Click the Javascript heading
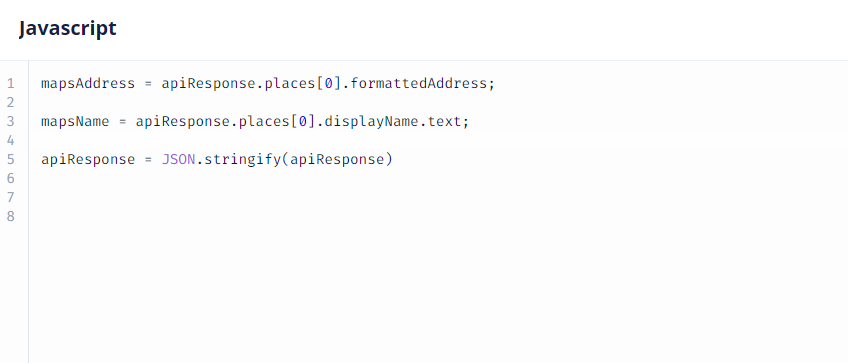Viewport: 848px width, 363px height. click(68, 28)
